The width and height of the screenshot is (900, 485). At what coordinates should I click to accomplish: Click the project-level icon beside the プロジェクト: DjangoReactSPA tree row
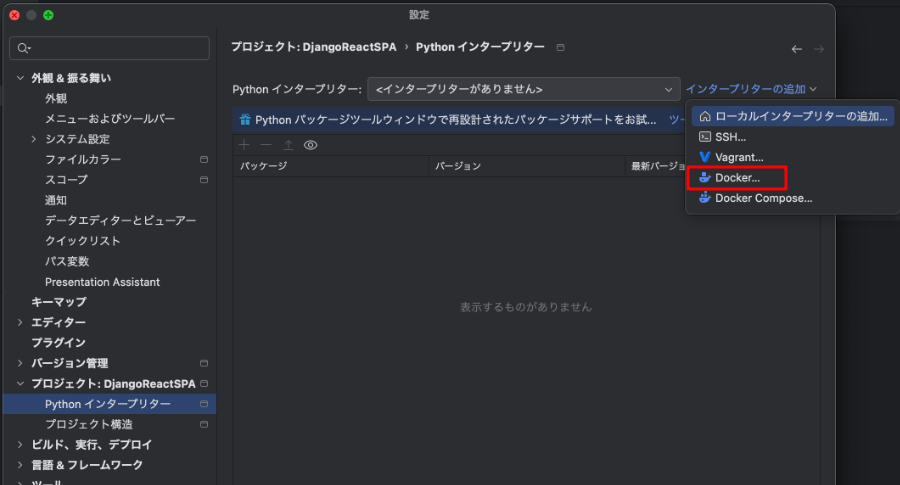(x=204, y=383)
